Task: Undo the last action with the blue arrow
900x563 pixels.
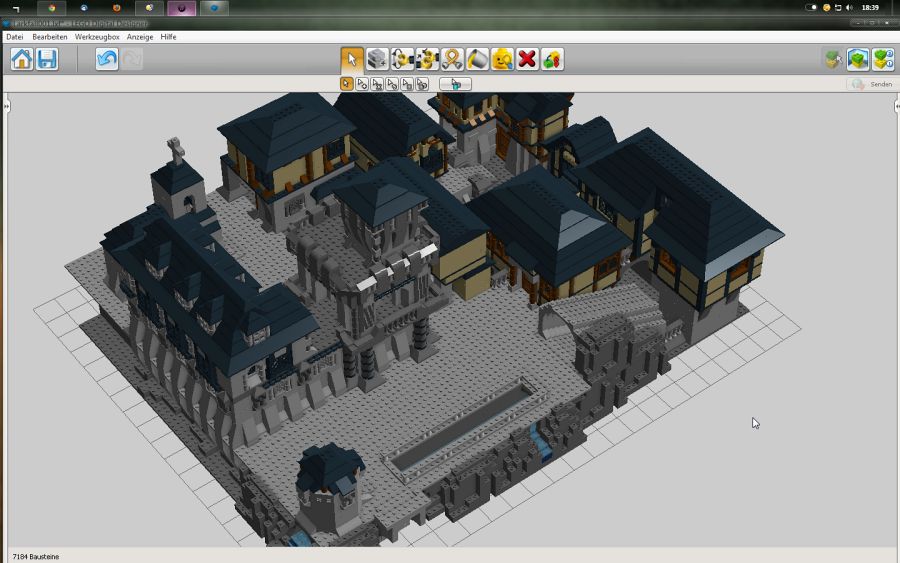Action: coord(107,59)
